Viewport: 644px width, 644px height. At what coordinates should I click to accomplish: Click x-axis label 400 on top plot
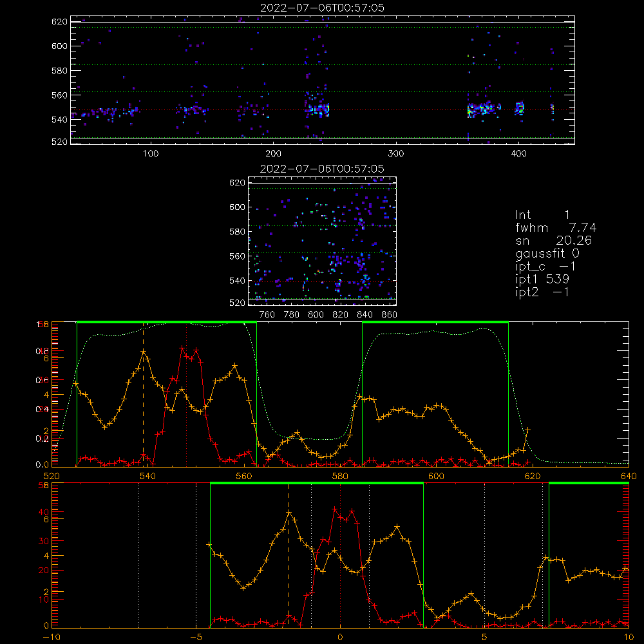[518, 154]
